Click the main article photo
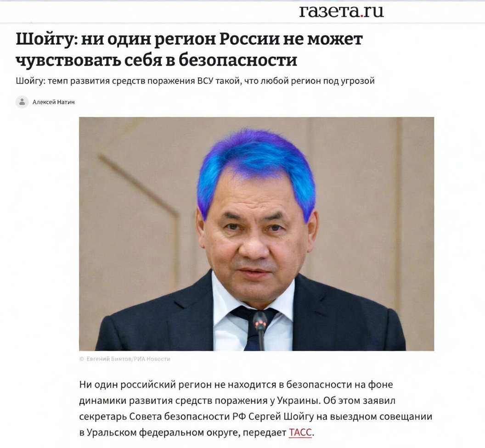Image resolution: width=485 pixels, height=448 pixels. (256, 234)
